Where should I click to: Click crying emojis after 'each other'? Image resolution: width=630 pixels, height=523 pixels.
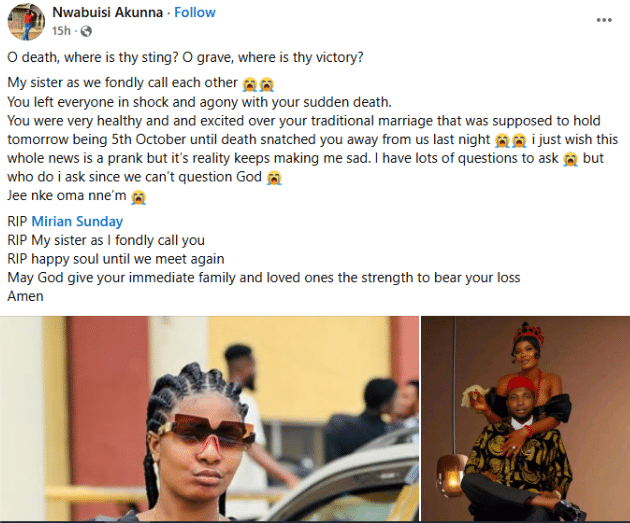point(258,84)
